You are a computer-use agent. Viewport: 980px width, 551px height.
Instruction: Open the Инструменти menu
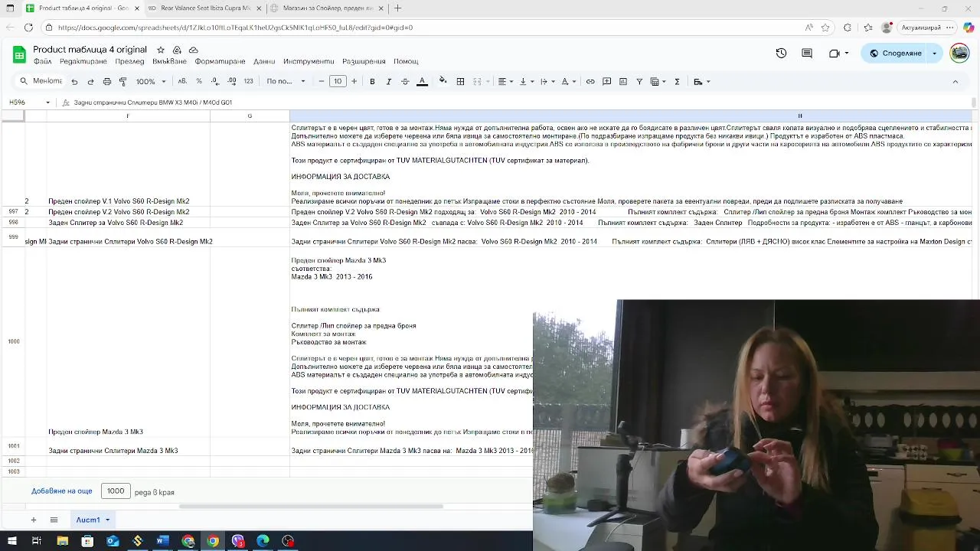[309, 61]
